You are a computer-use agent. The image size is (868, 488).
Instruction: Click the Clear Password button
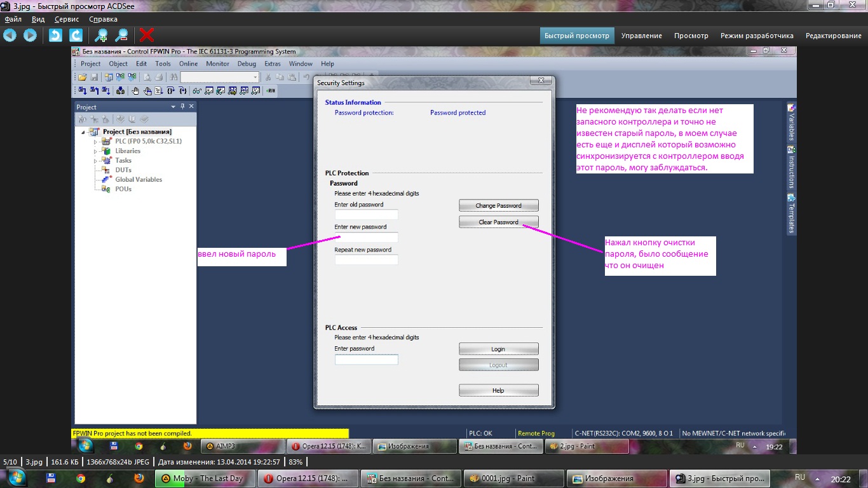(499, 222)
